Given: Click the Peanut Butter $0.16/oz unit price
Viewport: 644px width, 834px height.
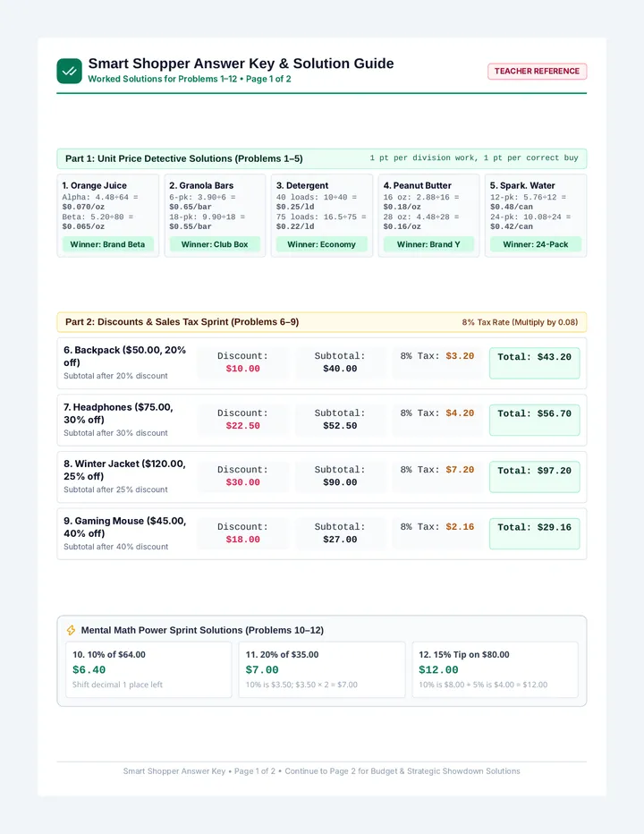Looking at the screenshot, I should point(402,226).
